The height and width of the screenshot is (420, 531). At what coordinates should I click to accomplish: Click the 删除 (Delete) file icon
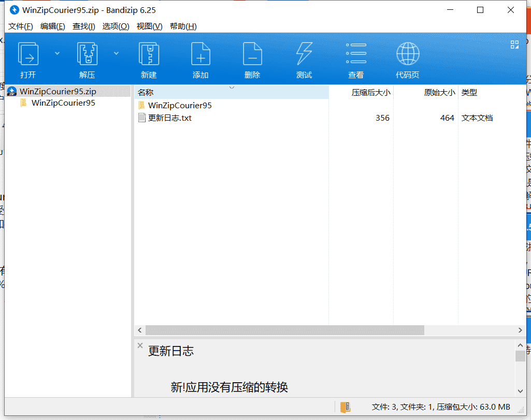(252, 54)
